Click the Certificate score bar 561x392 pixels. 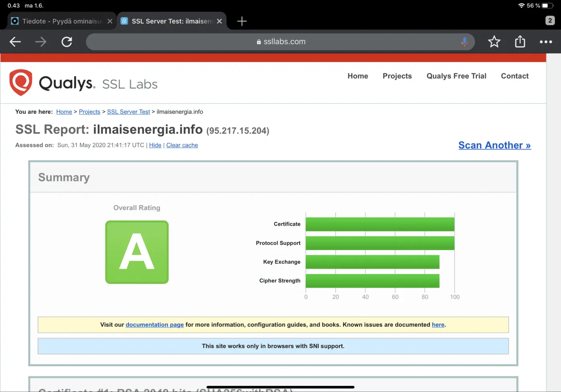coord(380,224)
